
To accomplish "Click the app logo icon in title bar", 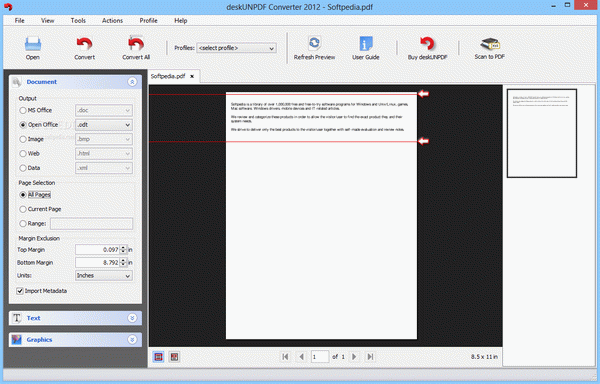I will tap(8, 7).
